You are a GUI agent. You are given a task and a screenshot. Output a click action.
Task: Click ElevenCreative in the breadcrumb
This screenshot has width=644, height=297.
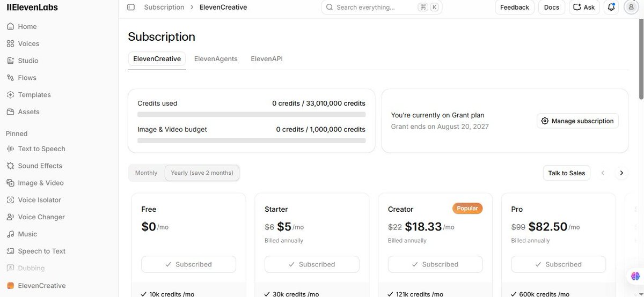tap(223, 8)
